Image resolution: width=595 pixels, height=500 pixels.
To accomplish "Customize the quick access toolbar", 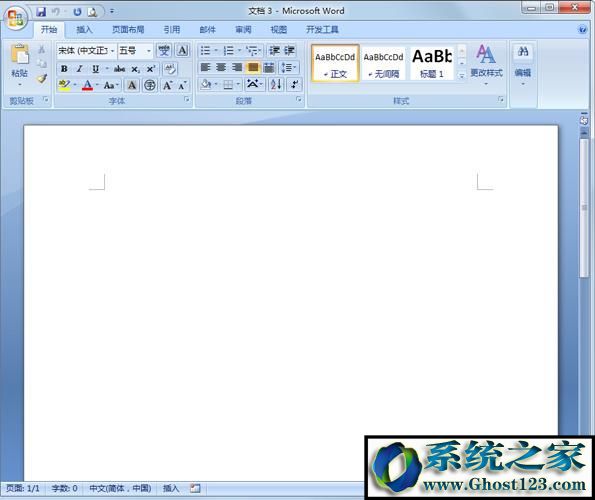I will (x=112, y=11).
